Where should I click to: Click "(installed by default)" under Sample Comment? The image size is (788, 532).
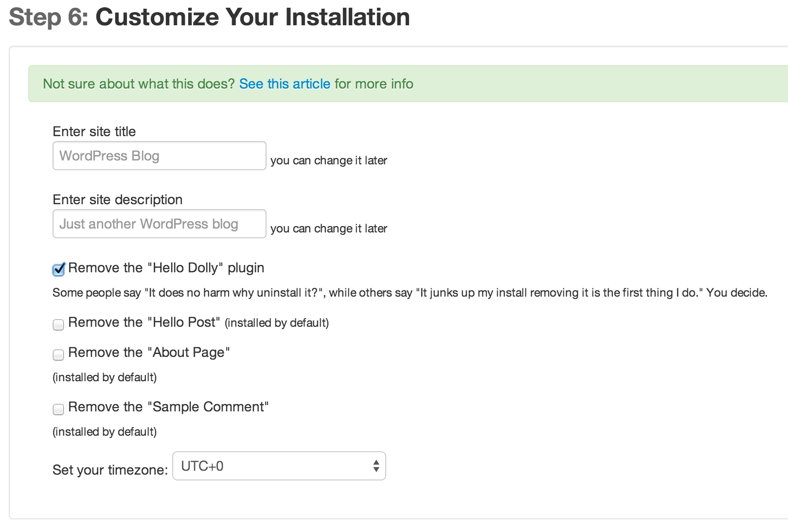(x=105, y=432)
